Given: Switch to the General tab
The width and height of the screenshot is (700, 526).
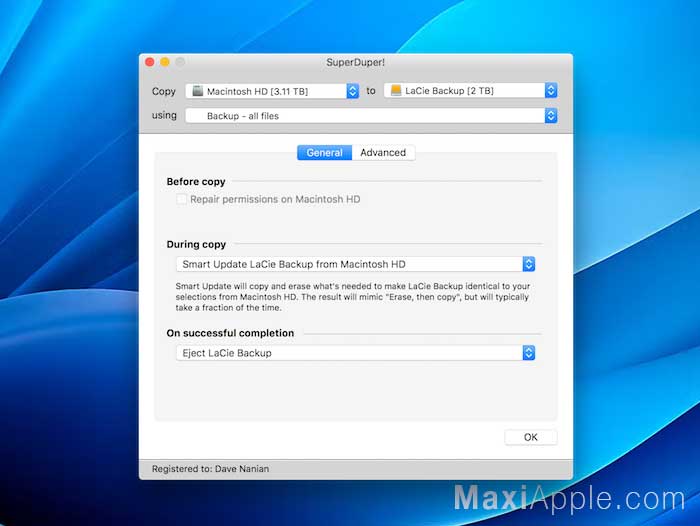Looking at the screenshot, I should pyautogui.click(x=325, y=152).
